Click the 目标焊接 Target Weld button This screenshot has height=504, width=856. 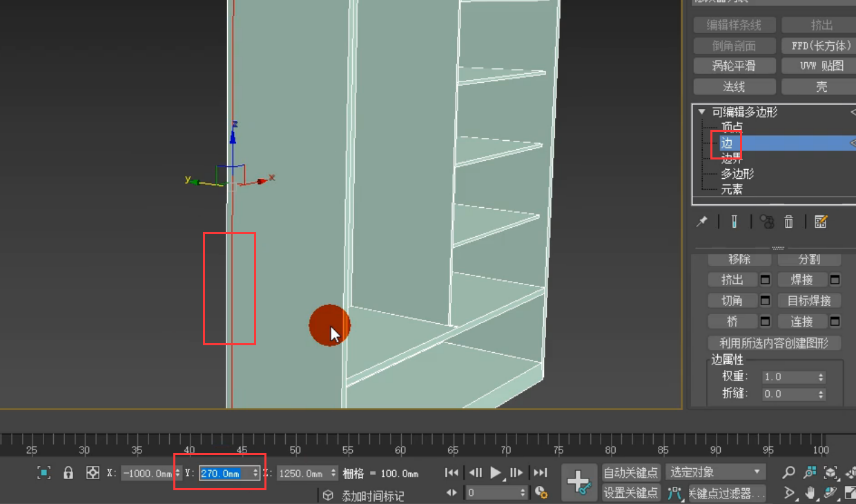click(x=810, y=300)
